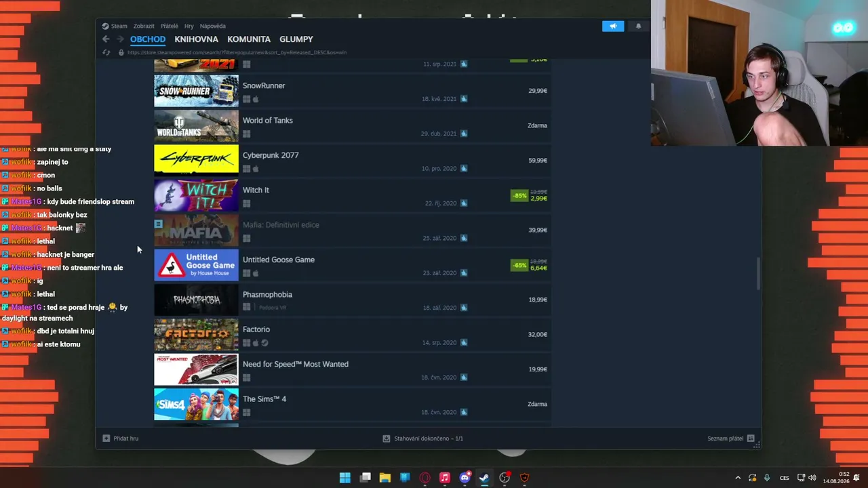The height and width of the screenshot is (488, 868).
Task: Open the Steam announcements megaphone button
Action: [612, 26]
